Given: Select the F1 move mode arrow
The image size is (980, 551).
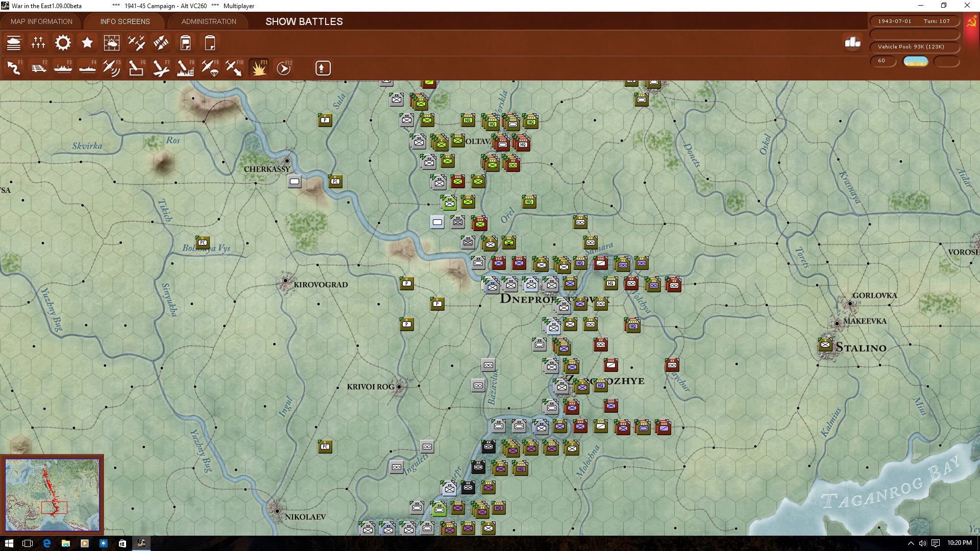Looking at the screenshot, I should (14, 68).
